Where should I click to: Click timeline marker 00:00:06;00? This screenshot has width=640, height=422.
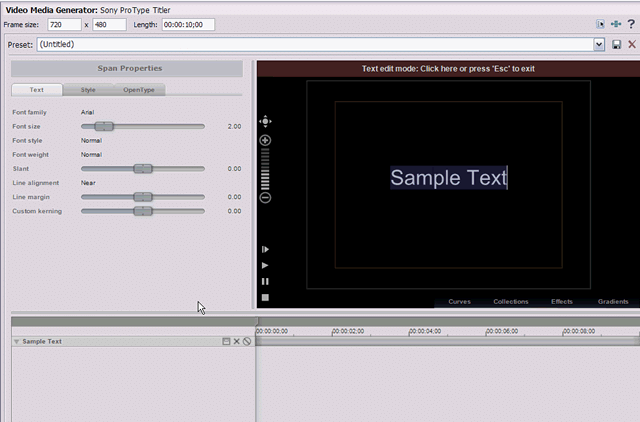pyautogui.click(x=502, y=331)
